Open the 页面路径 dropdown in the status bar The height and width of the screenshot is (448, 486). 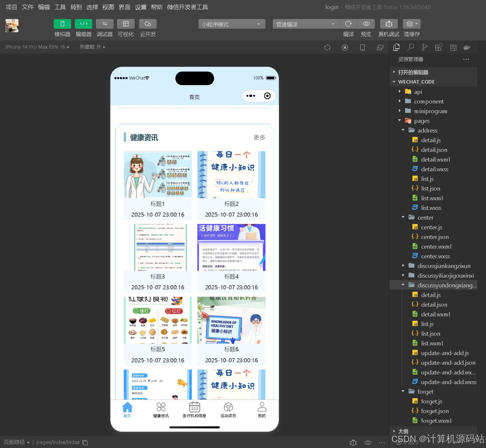(16, 442)
